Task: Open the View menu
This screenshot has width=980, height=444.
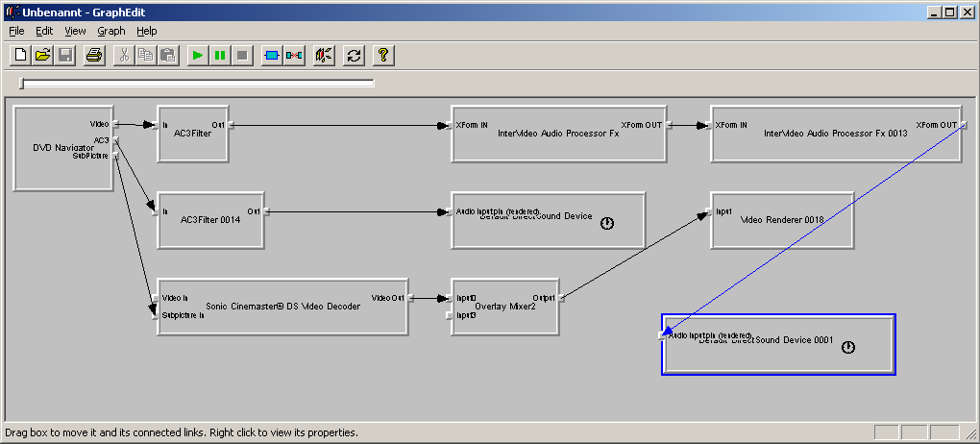Action: 75,31
